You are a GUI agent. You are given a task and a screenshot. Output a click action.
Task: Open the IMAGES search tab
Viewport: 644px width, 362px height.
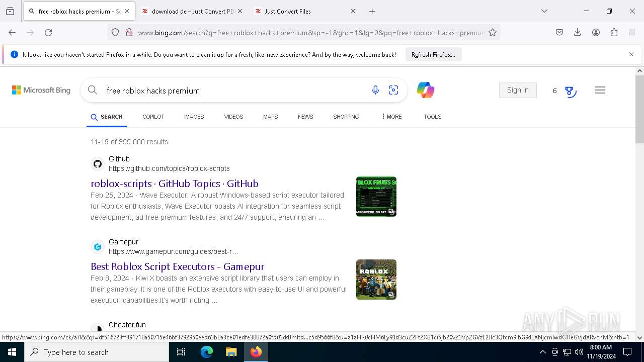(194, 116)
